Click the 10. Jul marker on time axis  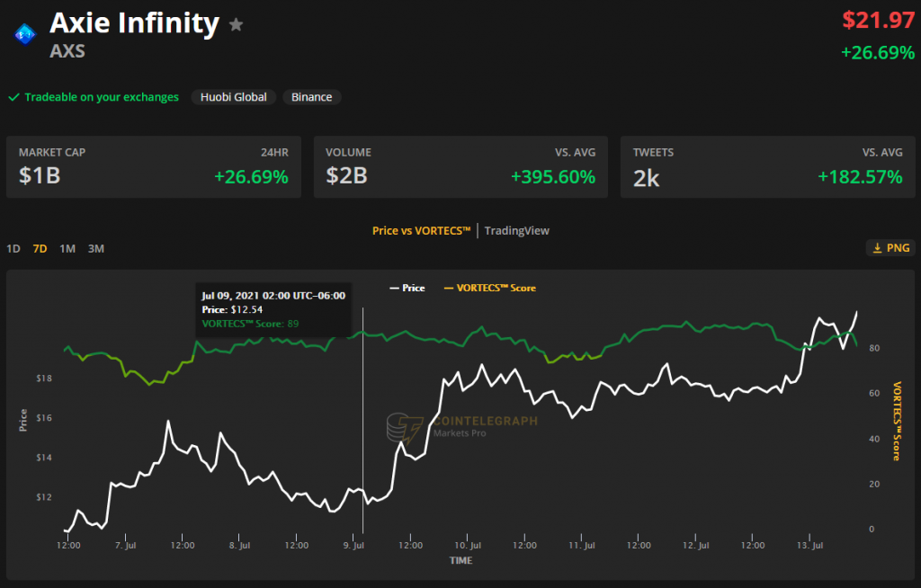point(467,545)
